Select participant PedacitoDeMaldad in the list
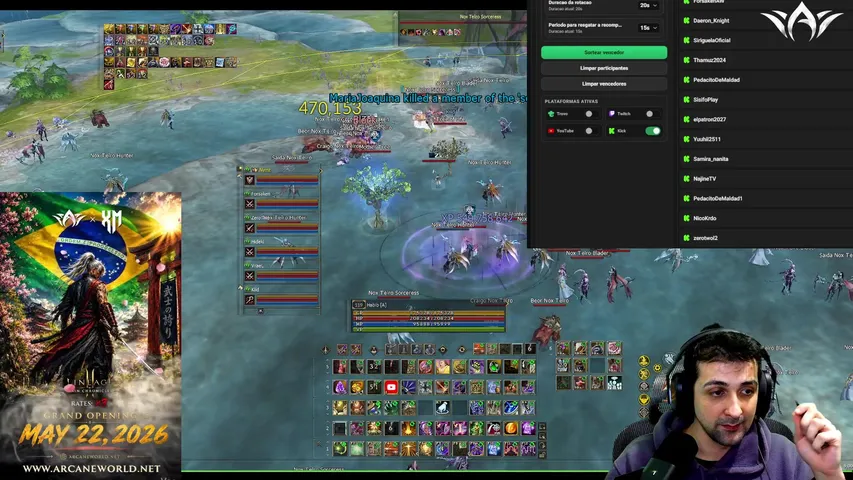This screenshot has width=853, height=480. coord(716,79)
